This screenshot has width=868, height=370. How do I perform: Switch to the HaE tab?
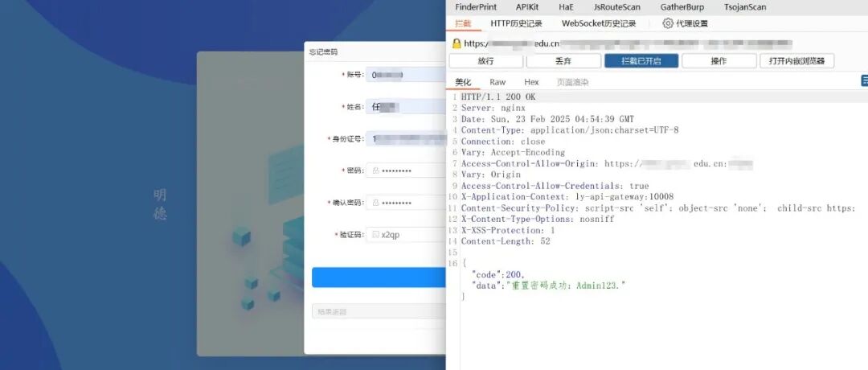click(567, 7)
